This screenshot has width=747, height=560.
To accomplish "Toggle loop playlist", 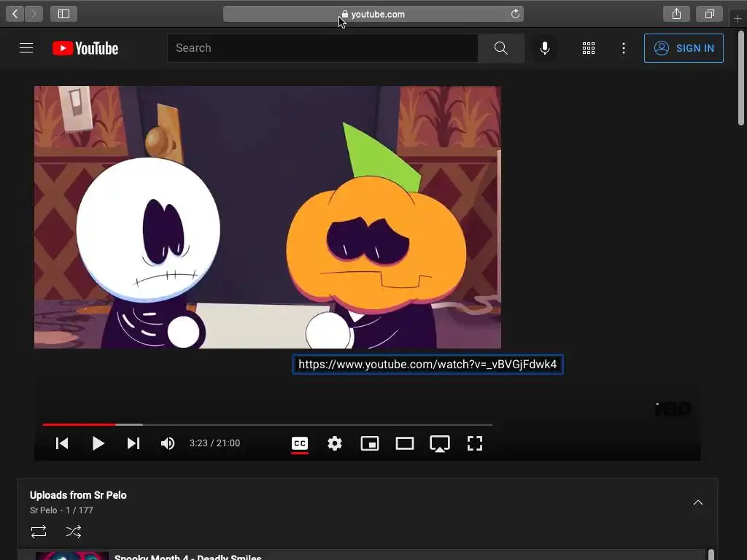I will click(39, 532).
